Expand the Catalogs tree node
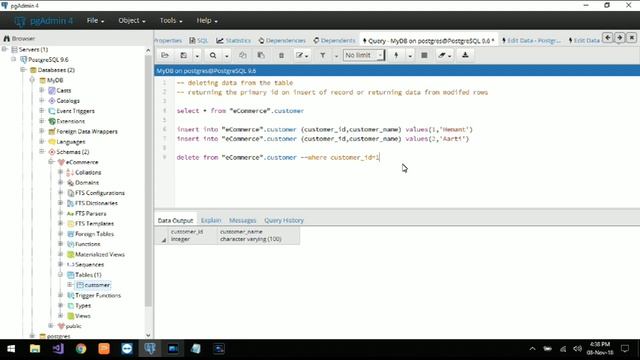The height and width of the screenshot is (360, 640). click(42, 100)
